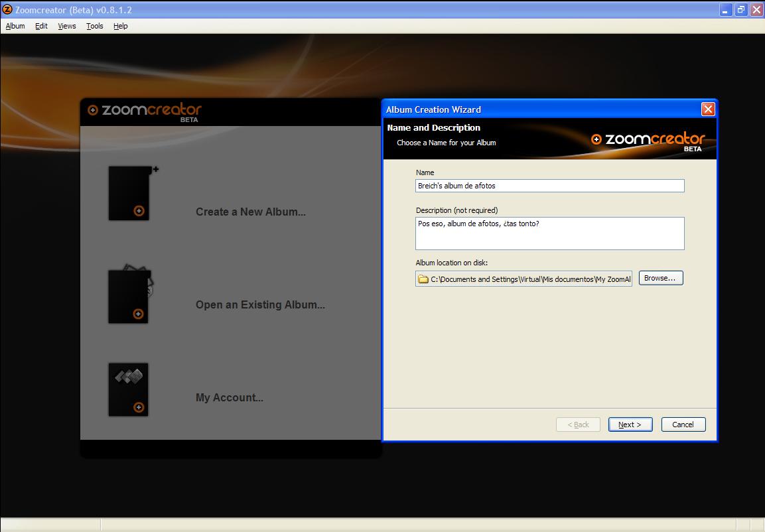
Task: Open the Help menu
Action: (121, 26)
